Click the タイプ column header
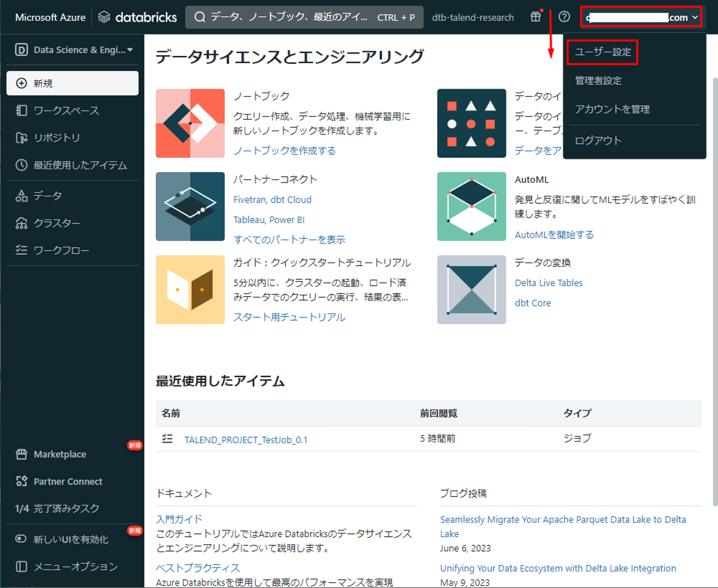This screenshot has height=588, width=718. pyautogui.click(x=577, y=413)
